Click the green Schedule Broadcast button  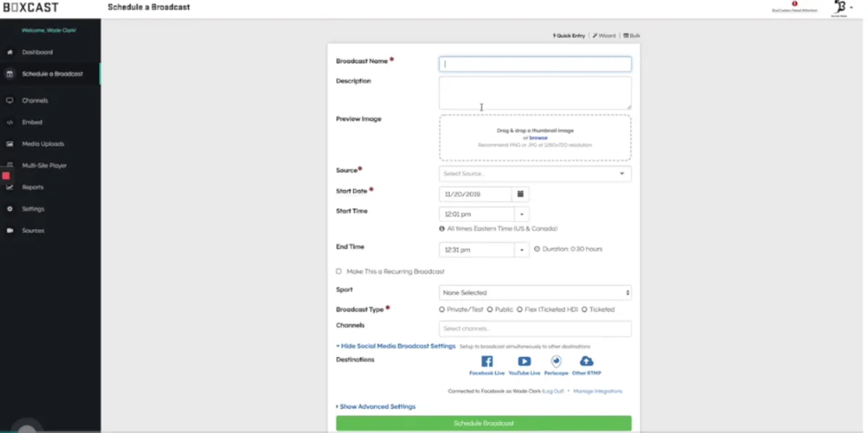click(x=483, y=423)
